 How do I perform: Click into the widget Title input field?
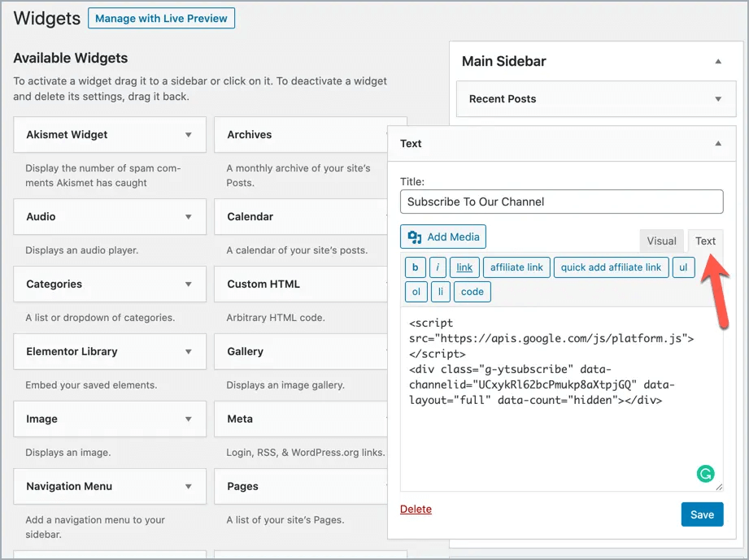pos(561,202)
